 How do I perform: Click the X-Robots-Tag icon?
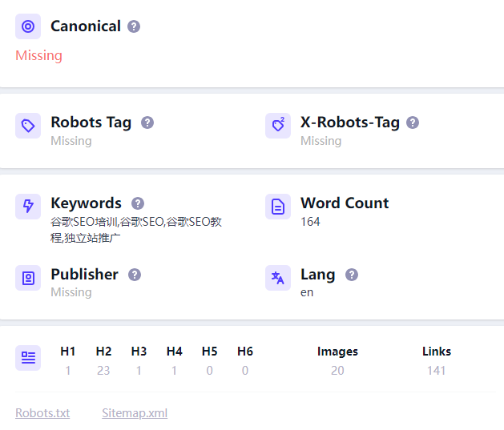pos(278,126)
